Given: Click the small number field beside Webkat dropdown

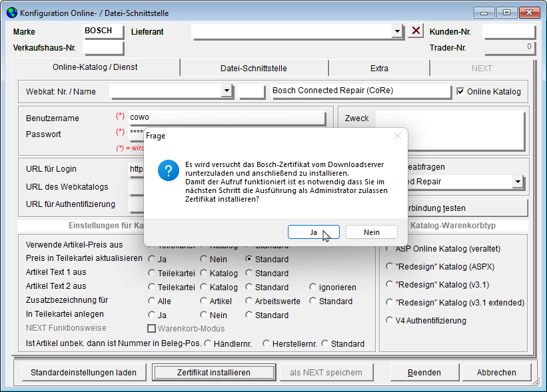Looking at the screenshot, I should pyautogui.click(x=251, y=91).
